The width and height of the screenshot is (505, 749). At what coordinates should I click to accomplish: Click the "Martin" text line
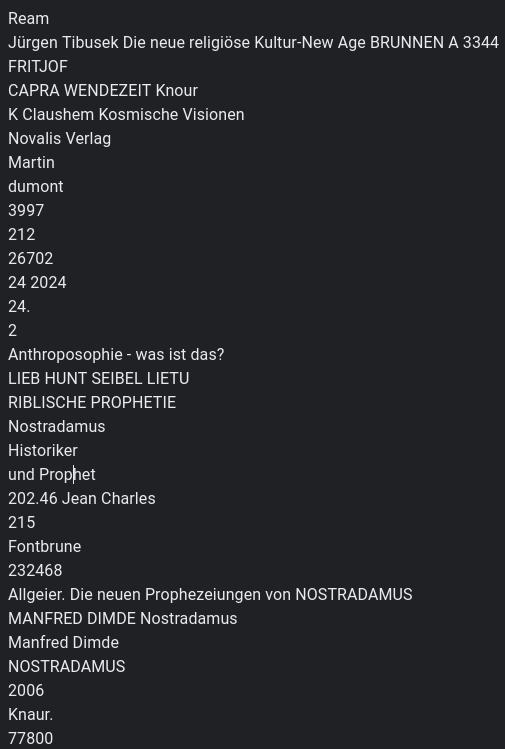coord(31,162)
